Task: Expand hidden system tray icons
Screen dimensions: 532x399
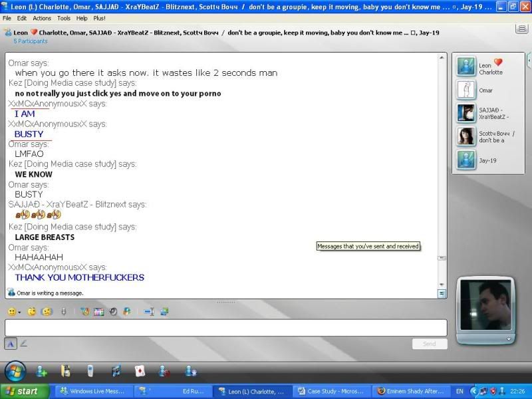Action: (x=473, y=392)
